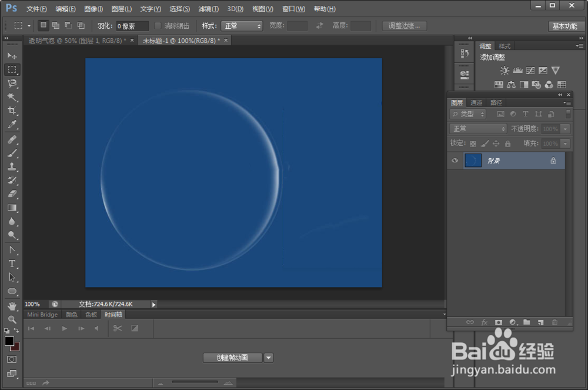Image resolution: width=588 pixels, height=390 pixels.
Task: Click the 调整边缘 refine edge button
Action: (405, 26)
